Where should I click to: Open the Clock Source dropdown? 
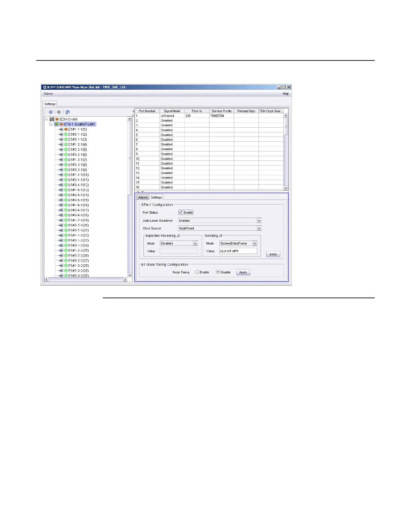(259, 228)
